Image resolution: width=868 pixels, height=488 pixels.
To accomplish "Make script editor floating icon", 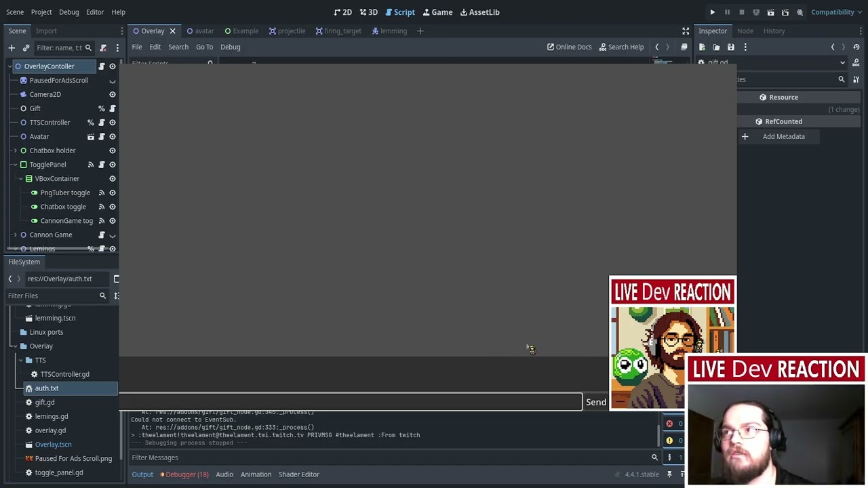I will coord(684,47).
